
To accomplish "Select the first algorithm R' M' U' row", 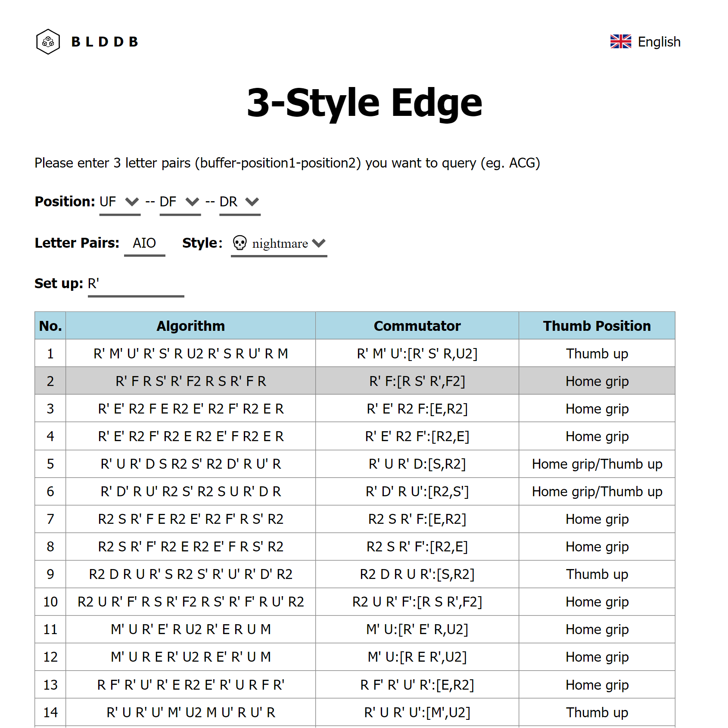I will 190,354.
